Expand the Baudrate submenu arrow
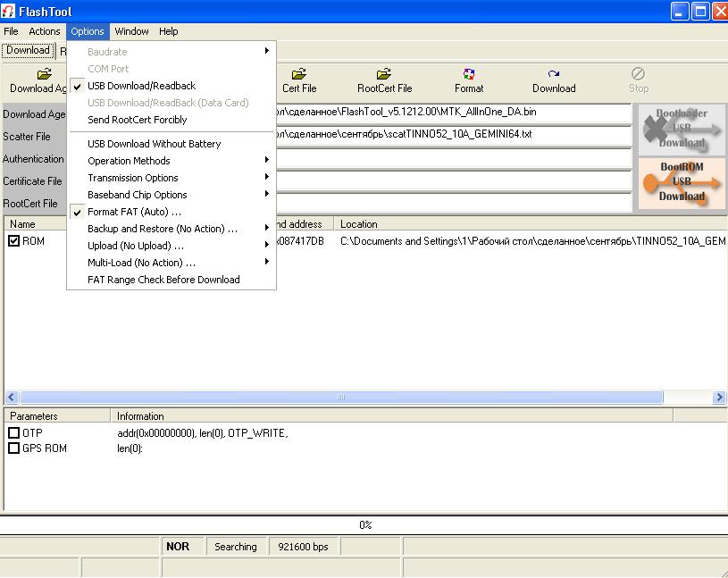 pos(266,51)
